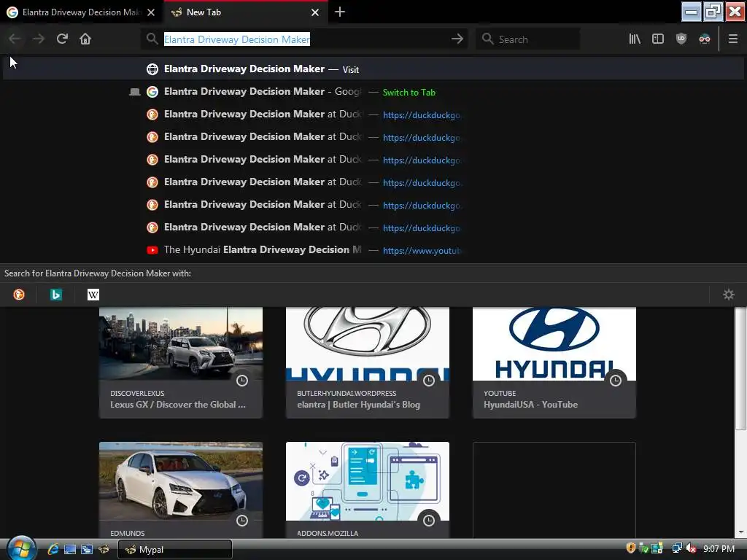747x560 pixels.
Task: Search with Wikipedia one-off engine icon
Action: click(93, 295)
